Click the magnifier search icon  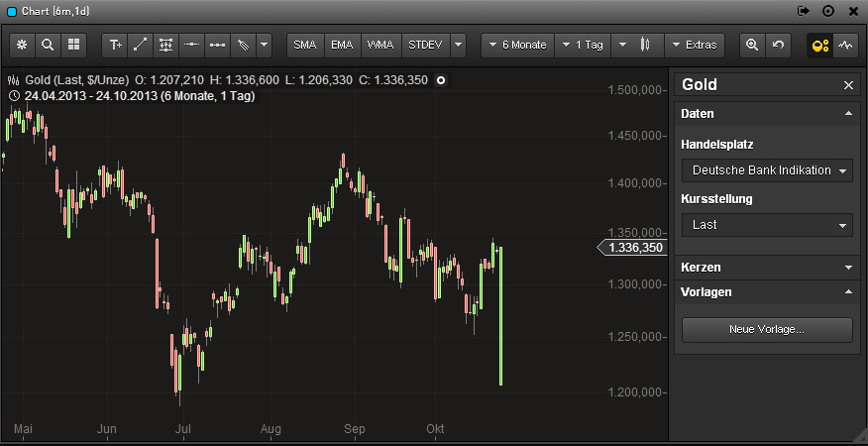(48, 45)
